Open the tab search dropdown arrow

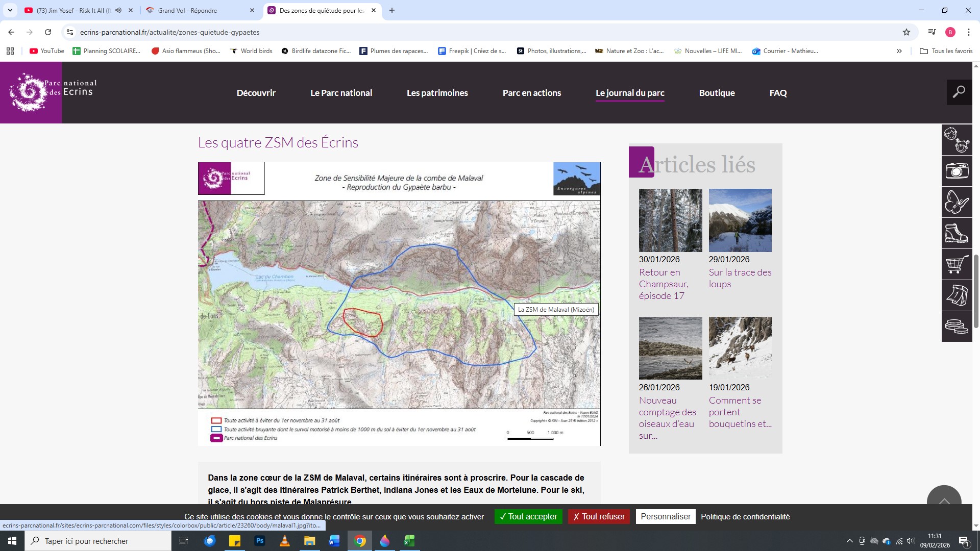pos(10,10)
